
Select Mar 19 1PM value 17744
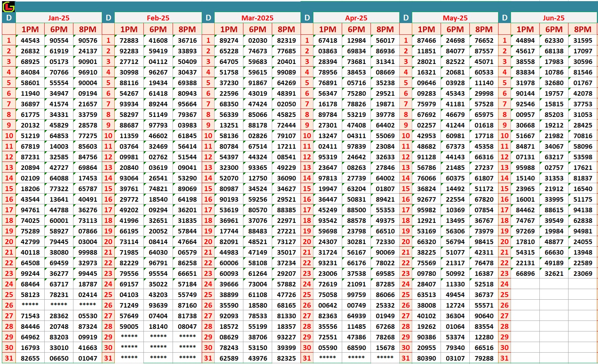(229, 231)
